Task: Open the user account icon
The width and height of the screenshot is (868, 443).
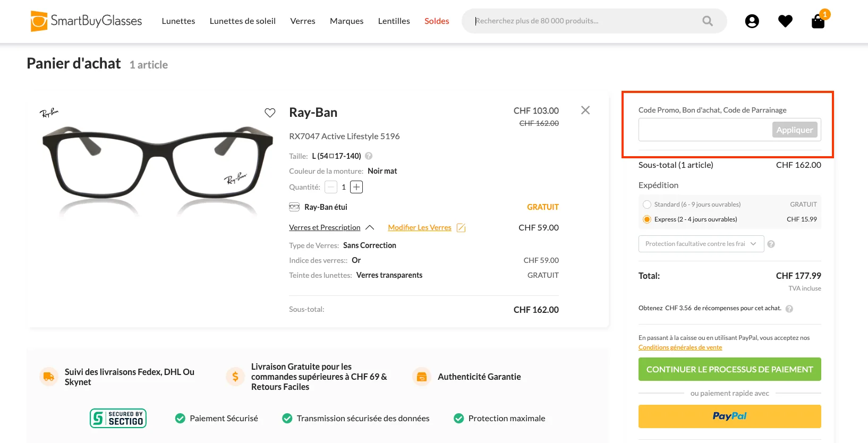Action: (752, 21)
